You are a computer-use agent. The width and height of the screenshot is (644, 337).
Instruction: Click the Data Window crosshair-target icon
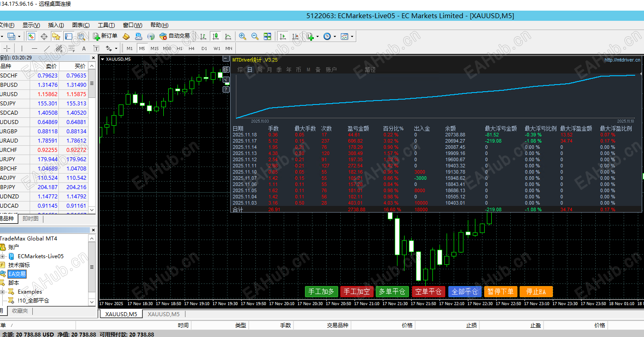tap(44, 36)
